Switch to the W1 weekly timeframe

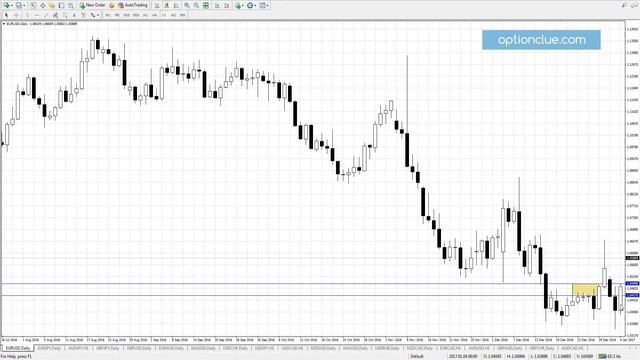pyautogui.click(x=173, y=15)
